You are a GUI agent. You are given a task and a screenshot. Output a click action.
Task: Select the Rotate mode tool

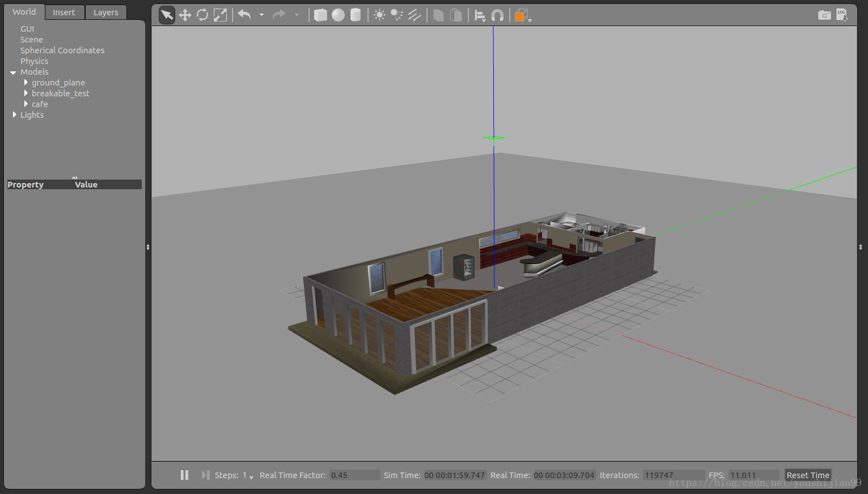pyautogui.click(x=202, y=15)
